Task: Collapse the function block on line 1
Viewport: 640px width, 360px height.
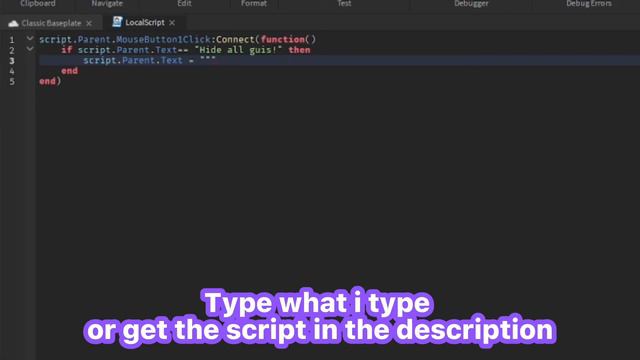Action: 30,38
